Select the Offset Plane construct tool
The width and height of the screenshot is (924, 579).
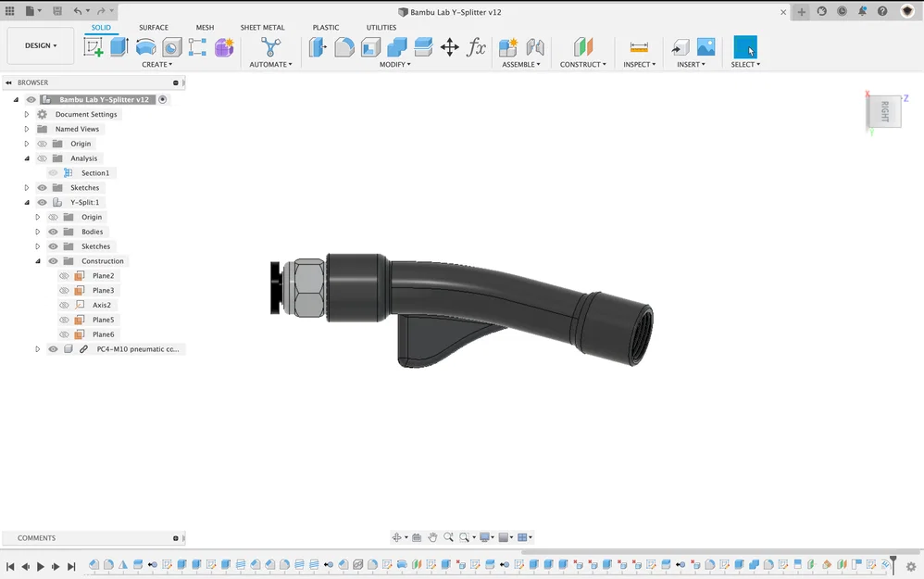[582, 47]
